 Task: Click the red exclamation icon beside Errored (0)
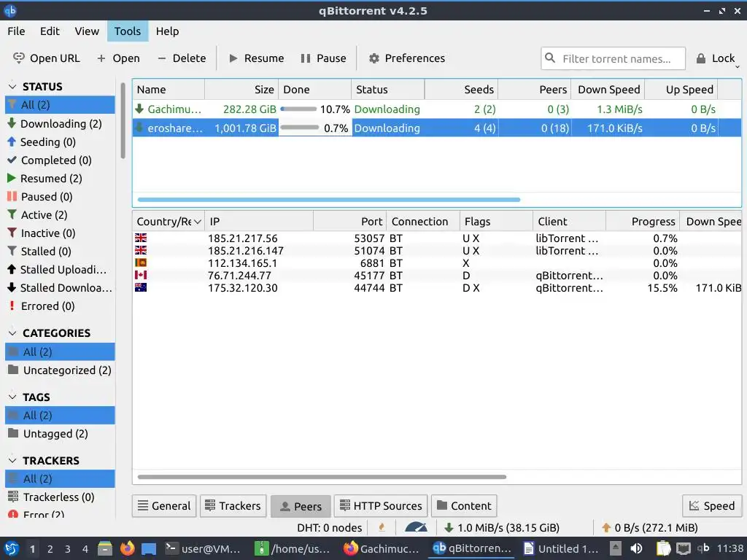[12, 306]
